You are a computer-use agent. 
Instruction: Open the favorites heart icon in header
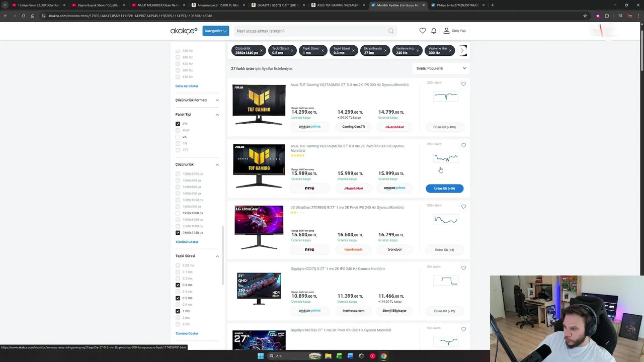tap(423, 31)
